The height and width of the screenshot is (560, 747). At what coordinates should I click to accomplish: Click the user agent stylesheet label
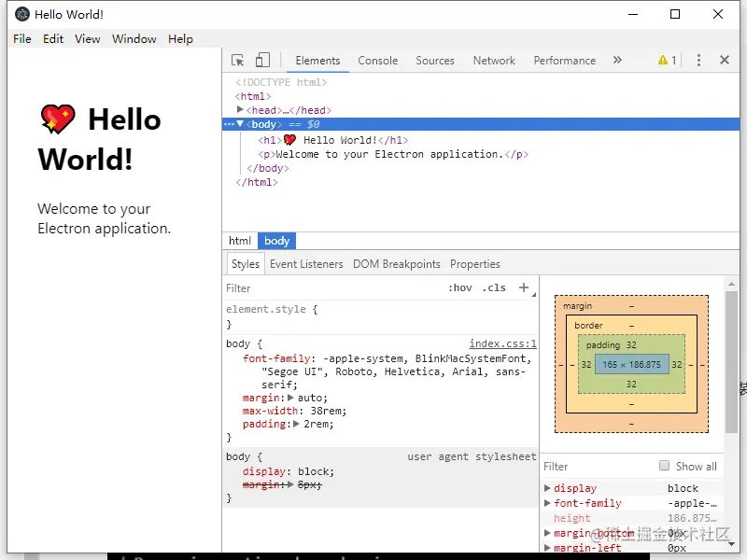(472, 456)
